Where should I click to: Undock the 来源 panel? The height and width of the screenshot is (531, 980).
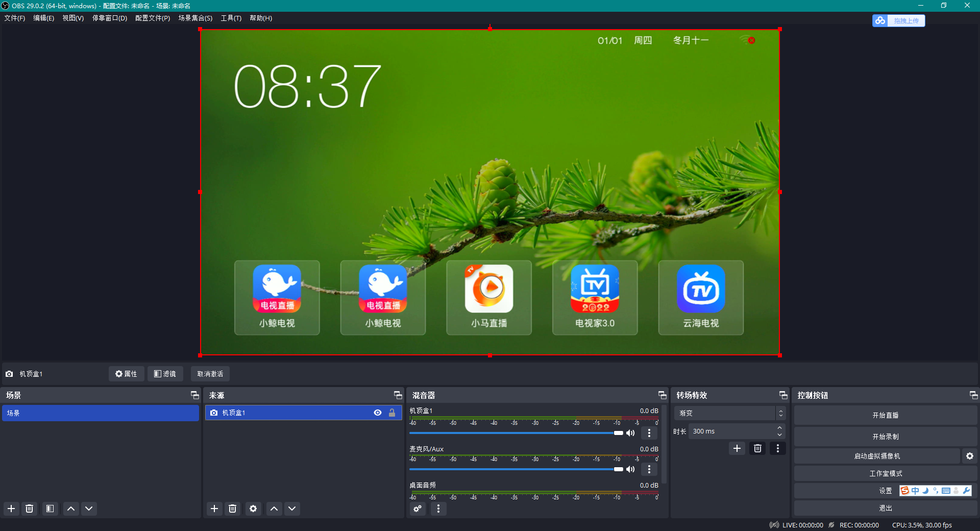[x=398, y=395]
